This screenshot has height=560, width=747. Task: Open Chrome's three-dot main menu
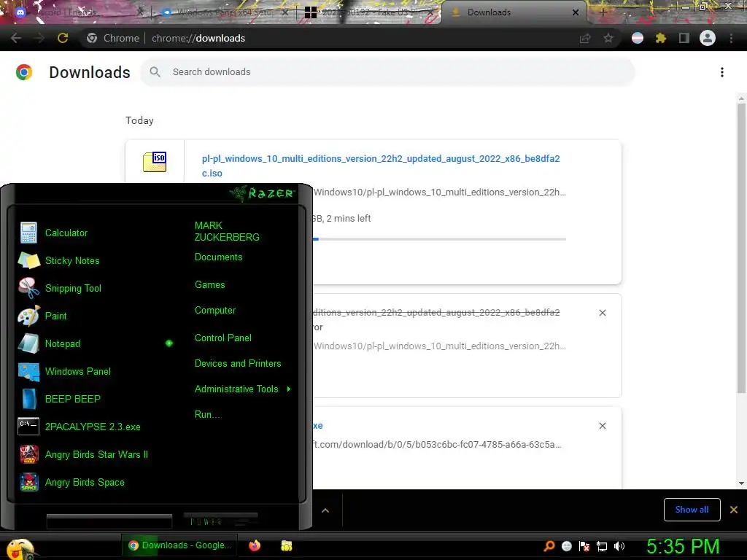(731, 38)
